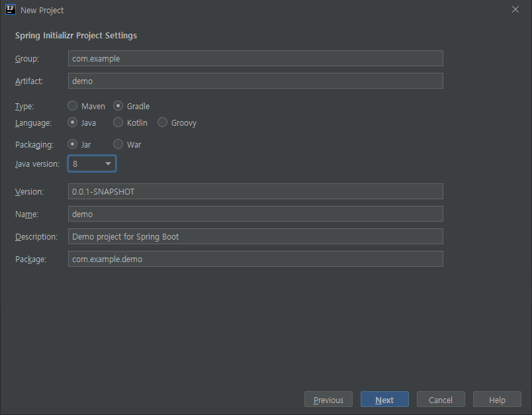
Task: Select War packaging
Action: click(127, 144)
